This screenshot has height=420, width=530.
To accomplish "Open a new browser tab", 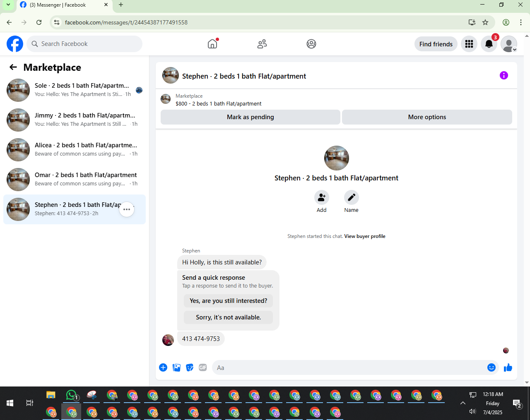I will click(121, 5).
